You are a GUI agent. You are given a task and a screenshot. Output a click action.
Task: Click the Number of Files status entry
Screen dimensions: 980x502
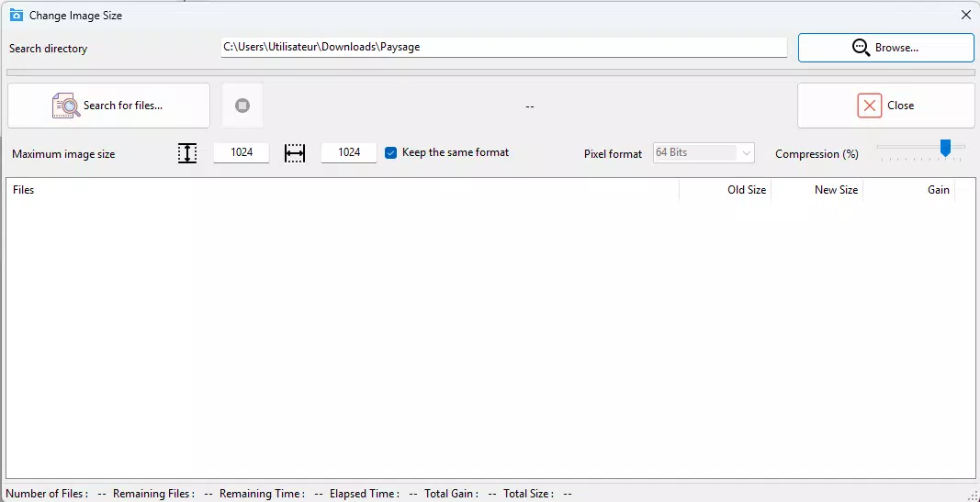click(x=56, y=493)
